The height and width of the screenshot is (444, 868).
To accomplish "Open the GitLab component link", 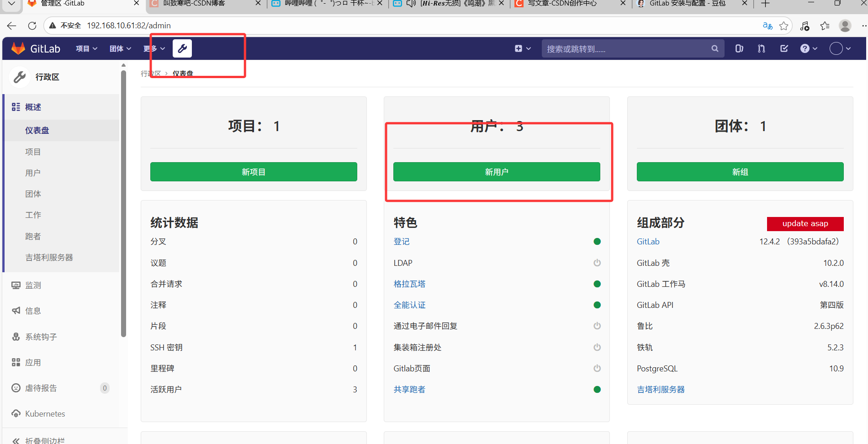I will point(648,242).
